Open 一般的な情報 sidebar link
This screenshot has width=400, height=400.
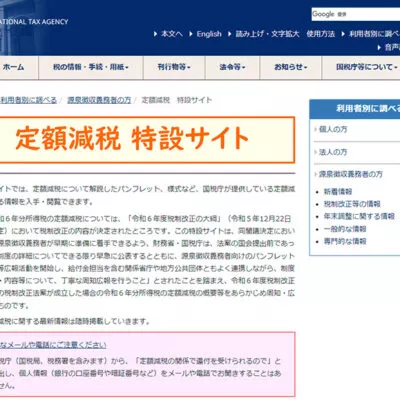pos(345,229)
